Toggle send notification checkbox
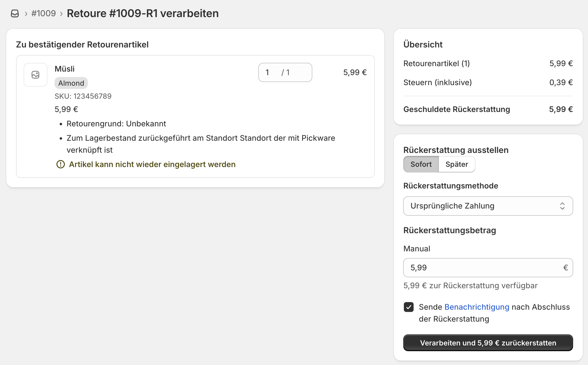The width and height of the screenshot is (588, 365). (x=408, y=307)
